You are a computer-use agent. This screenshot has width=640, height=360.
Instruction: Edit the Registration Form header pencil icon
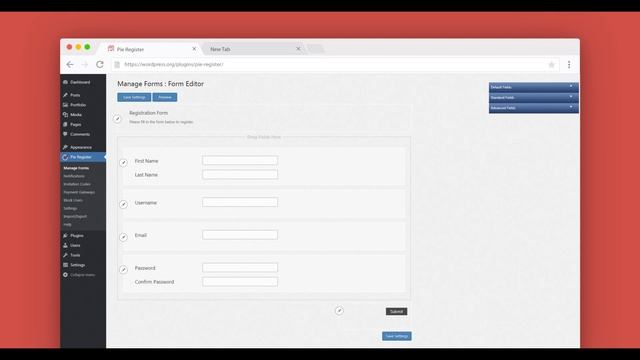pos(117,119)
